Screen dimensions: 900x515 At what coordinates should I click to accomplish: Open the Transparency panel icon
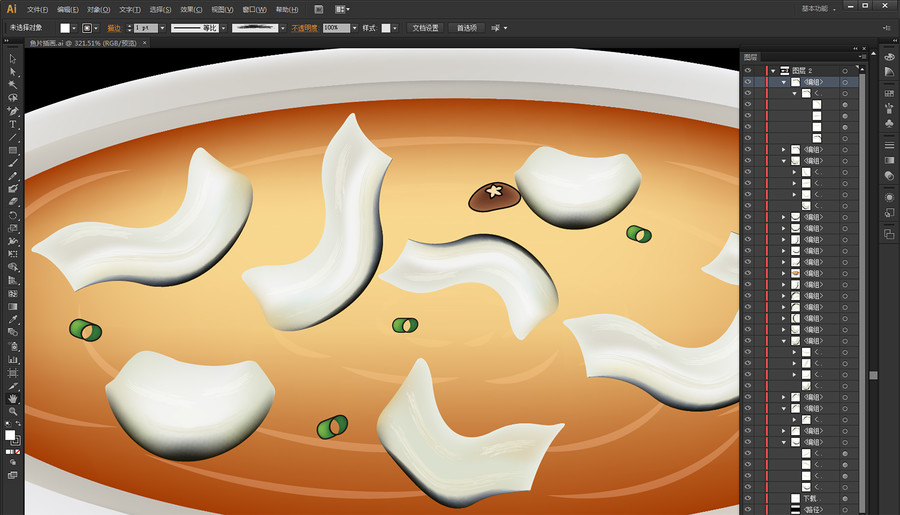point(889,176)
